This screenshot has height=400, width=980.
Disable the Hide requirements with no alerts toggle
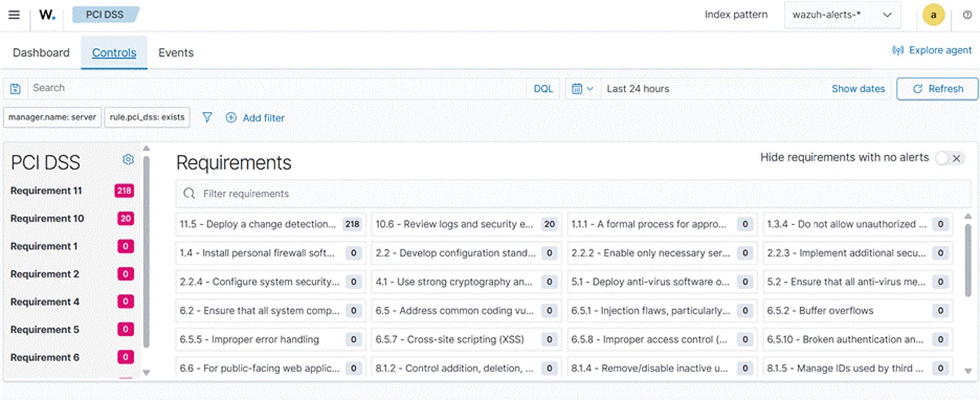coord(943,158)
